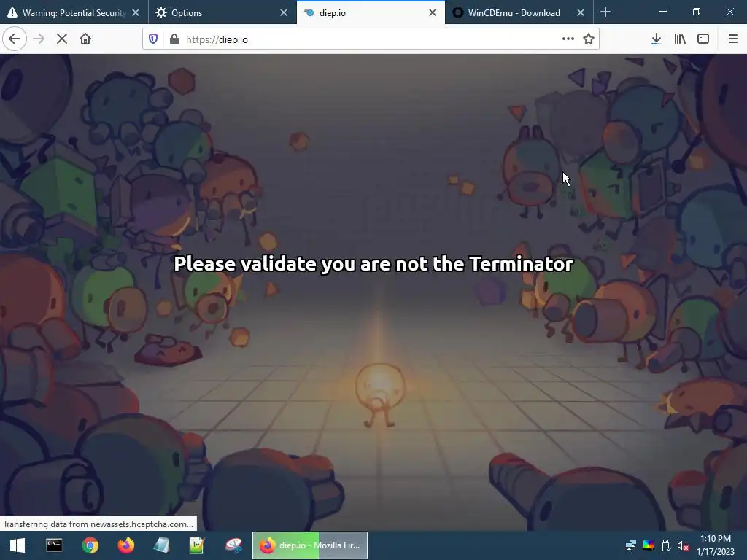Show tracking protection shield info
747x560 pixels.
click(153, 39)
